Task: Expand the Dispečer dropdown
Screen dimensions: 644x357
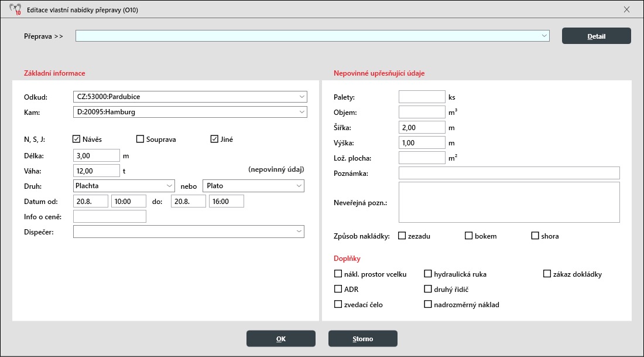Action: pyautogui.click(x=299, y=232)
